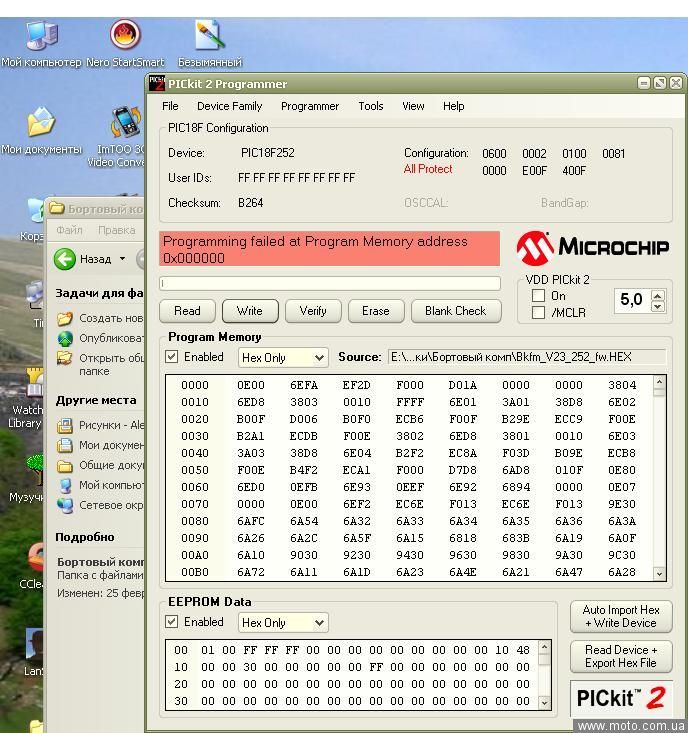Toggle the /MCLR checkbox
Screen dimensions: 688x733
coord(538,312)
